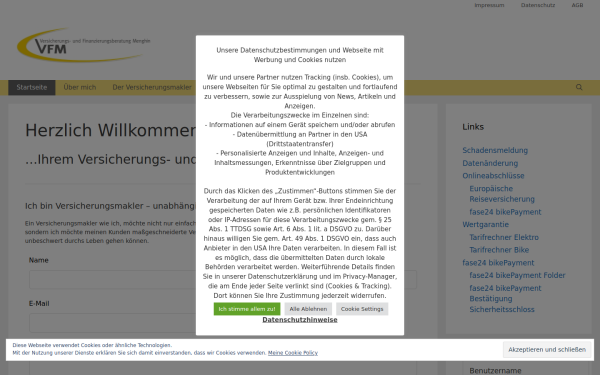
Task: Click the 'Herzlich Willkommen' heading text
Action: click(x=111, y=130)
